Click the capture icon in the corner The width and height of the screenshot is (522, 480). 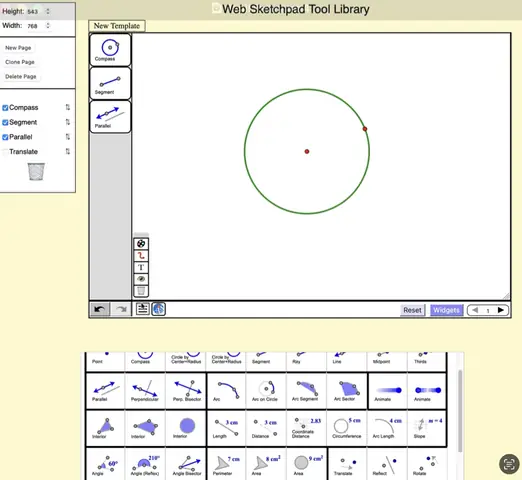pyautogui.click(x=509, y=464)
